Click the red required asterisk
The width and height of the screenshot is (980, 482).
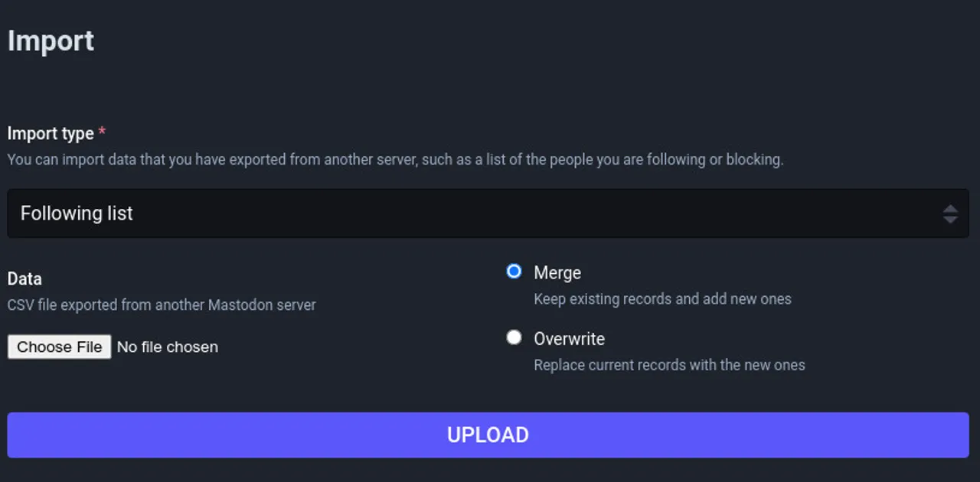click(102, 132)
